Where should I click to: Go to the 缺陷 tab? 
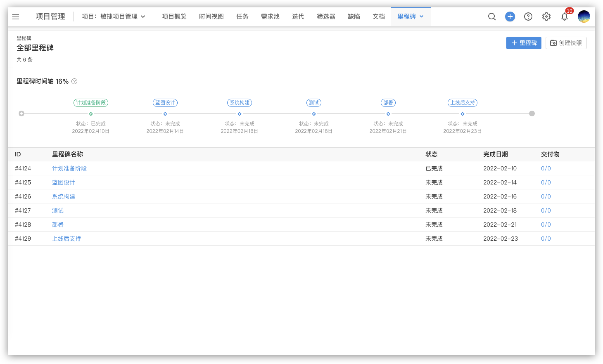pyautogui.click(x=354, y=17)
